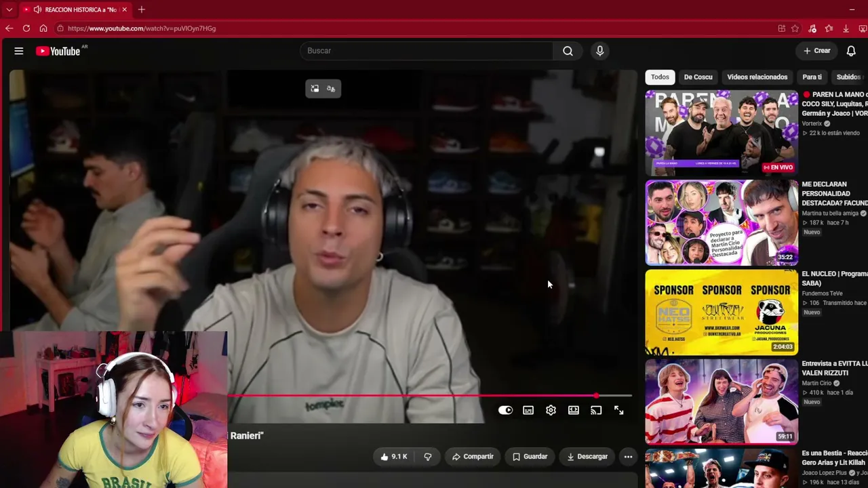
Task: Select the REACCION HISTORICA browser tab
Action: (x=75, y=9)
